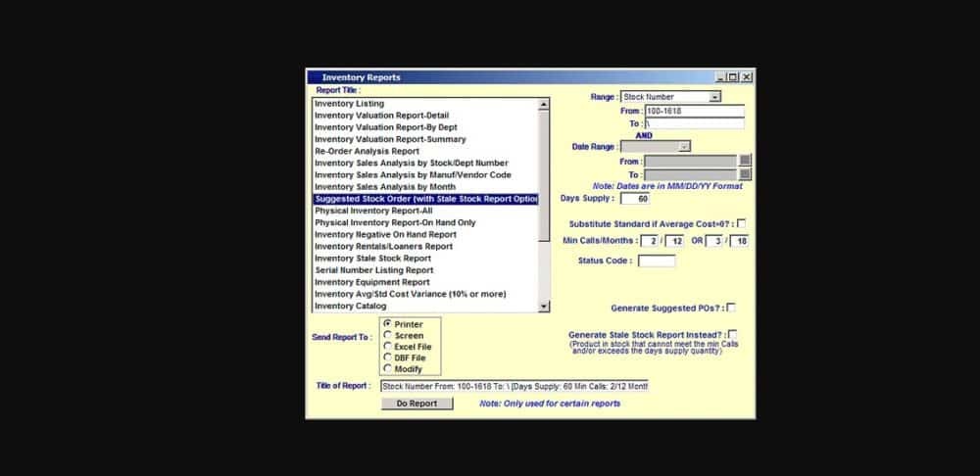Enable Substitute Standard if Average Cost=0 checkbox
The height and width of the screenshot is (476, 980).
coord(741,223)
